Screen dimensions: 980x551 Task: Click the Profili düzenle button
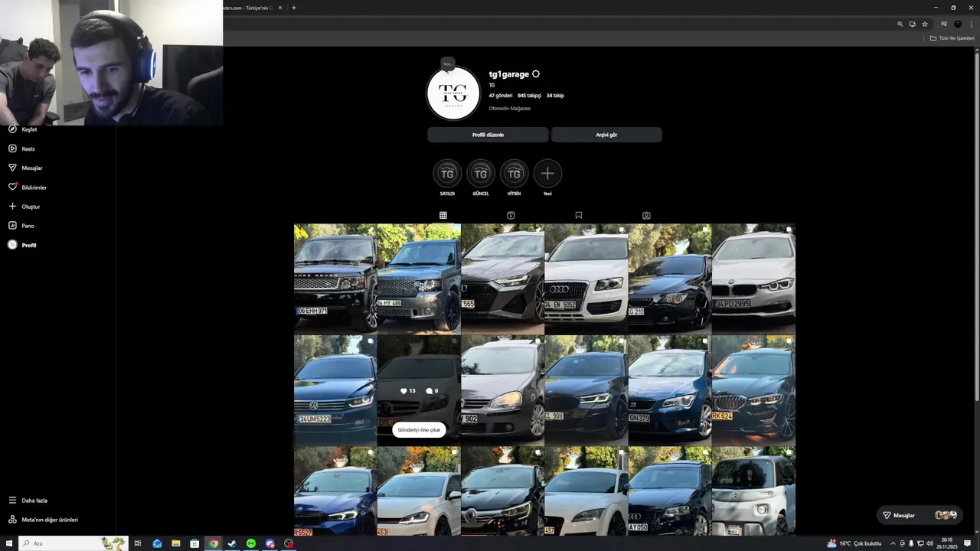click(488, 135)
